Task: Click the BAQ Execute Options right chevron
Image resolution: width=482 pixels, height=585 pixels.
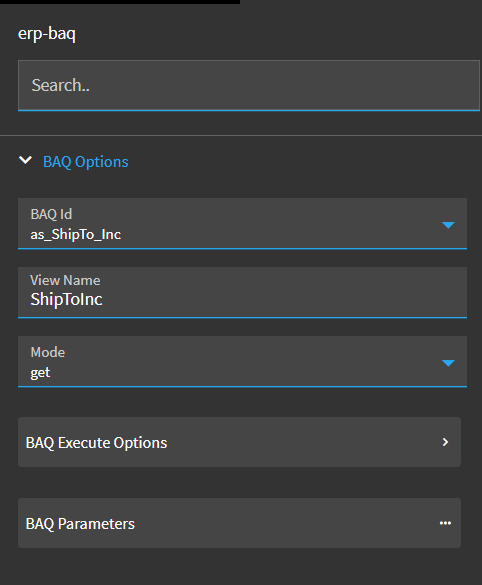Action: pyautogui.click(x=445, y=442)
